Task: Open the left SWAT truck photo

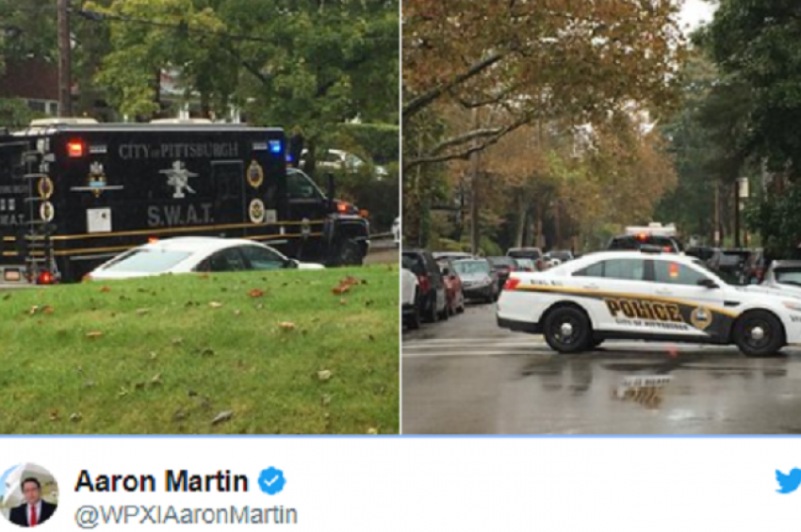Action: 199,217
